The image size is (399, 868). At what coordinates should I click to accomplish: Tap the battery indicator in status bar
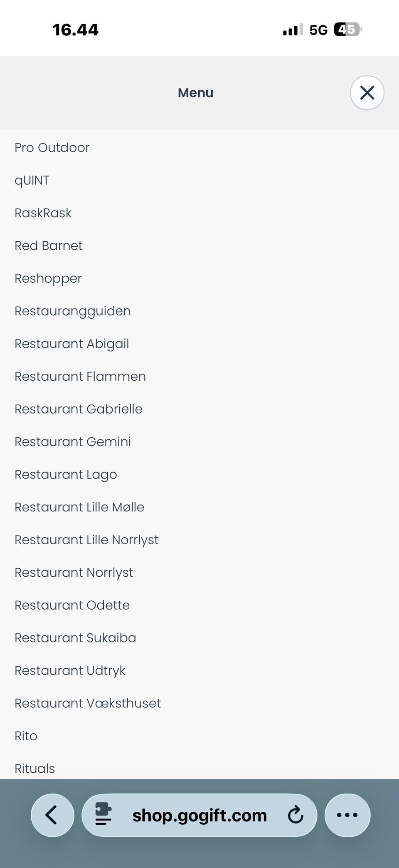tap(347, 30)
